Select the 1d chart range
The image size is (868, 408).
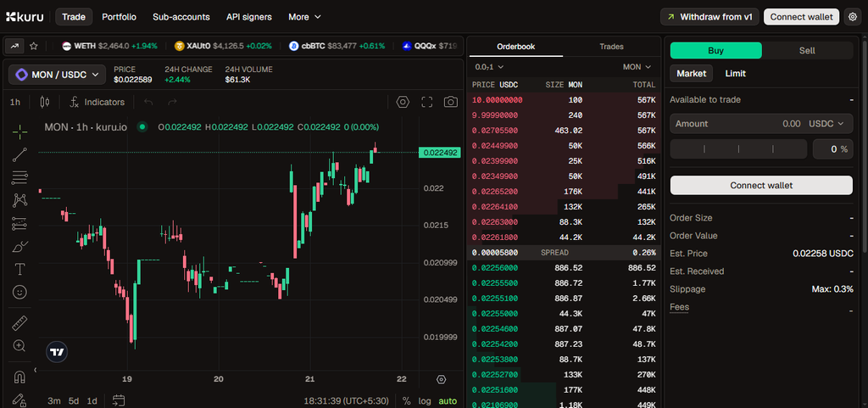[x=92, y=400]
